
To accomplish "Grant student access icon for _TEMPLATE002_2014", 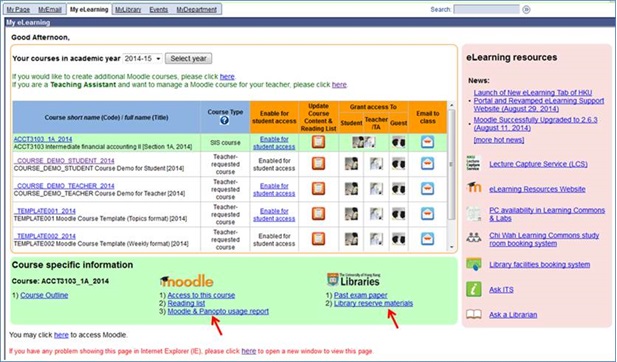I will (351, 239).
